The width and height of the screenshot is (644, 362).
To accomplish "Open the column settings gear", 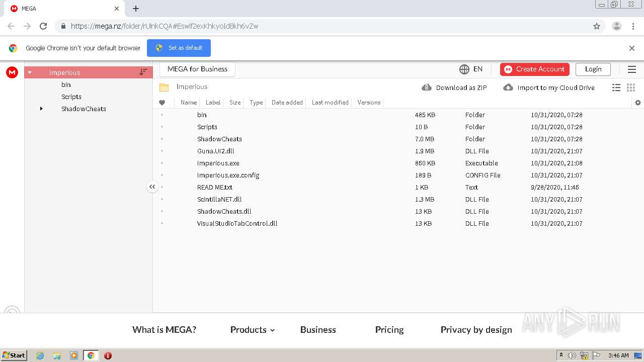I will pos(638,103).
